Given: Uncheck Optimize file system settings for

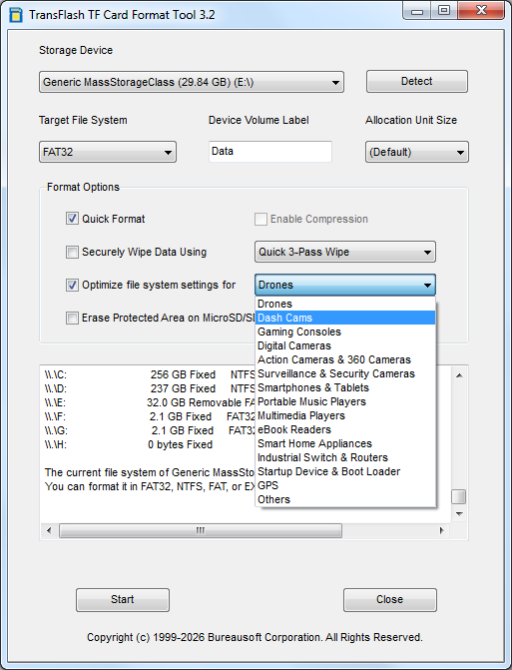Looking at the screenshot, I should [x=72, y=285].
